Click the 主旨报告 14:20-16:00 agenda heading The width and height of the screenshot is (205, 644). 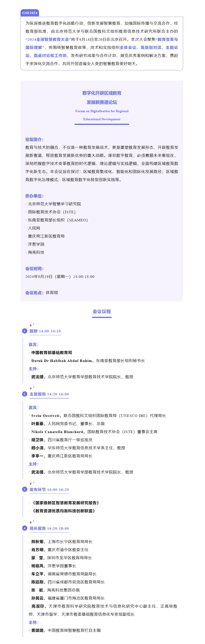click(x=49, y=394)
